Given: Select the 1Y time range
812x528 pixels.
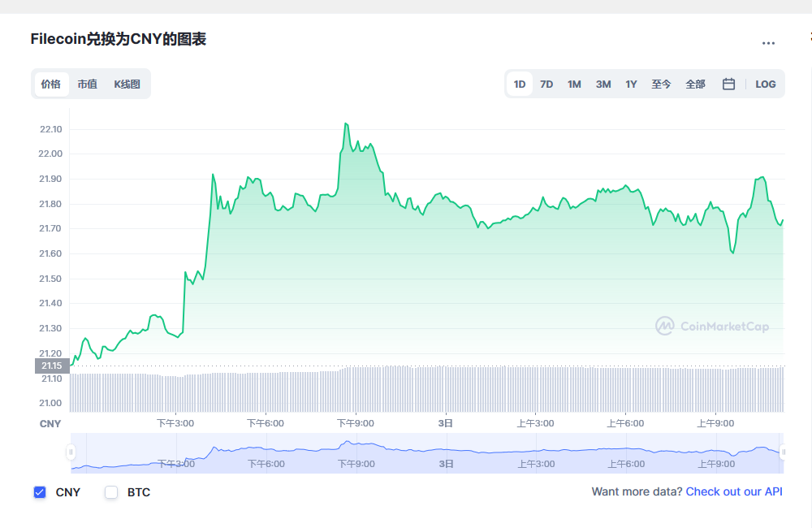Looking at the screenshot, I should (x=631, y=84).
